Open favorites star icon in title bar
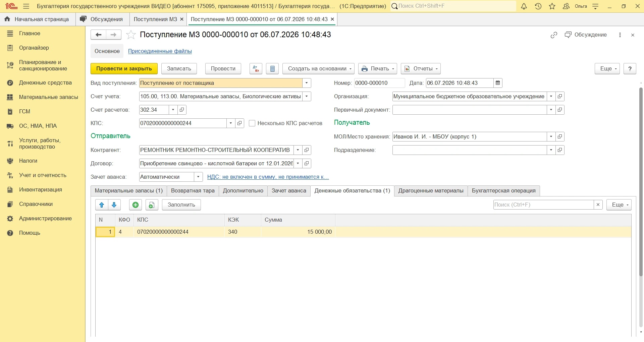 [x=552, y=6]
